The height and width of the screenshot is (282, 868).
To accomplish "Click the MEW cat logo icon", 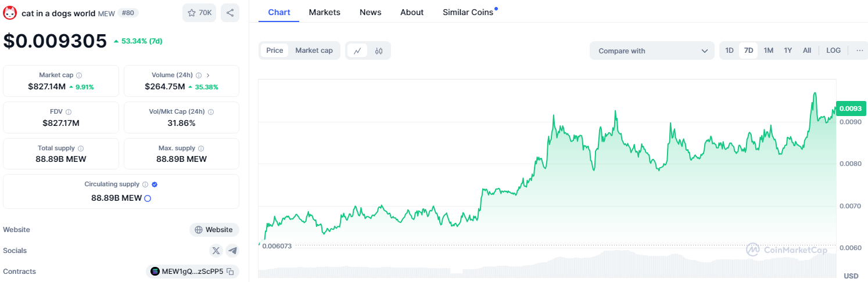I will (10, 13).
